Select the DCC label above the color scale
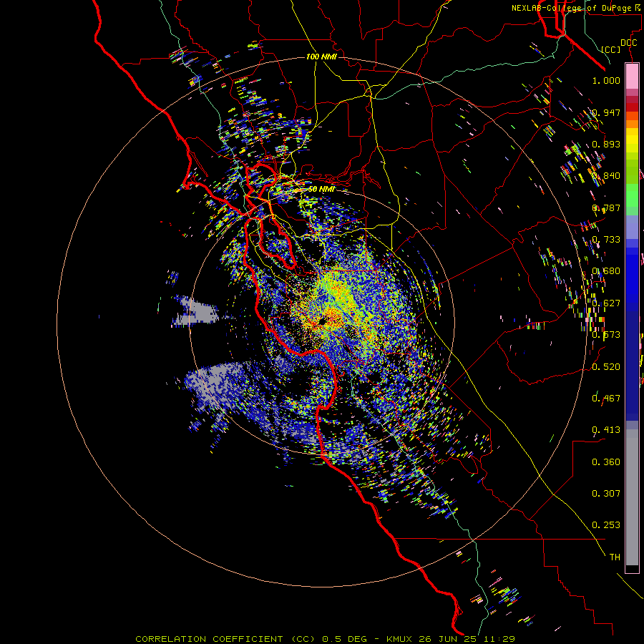Image resolution: width=644 pixels, height=644 pixels. [x=628, y=43]
